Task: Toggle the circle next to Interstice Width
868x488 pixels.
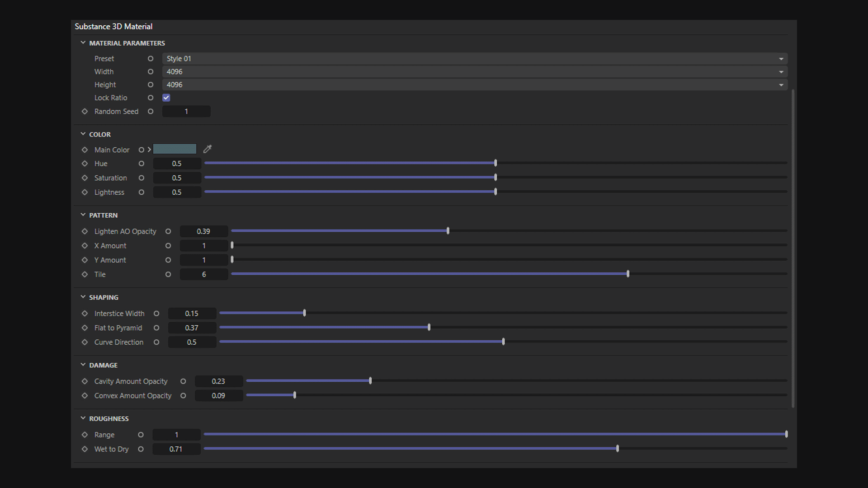Action: (156, 314)
